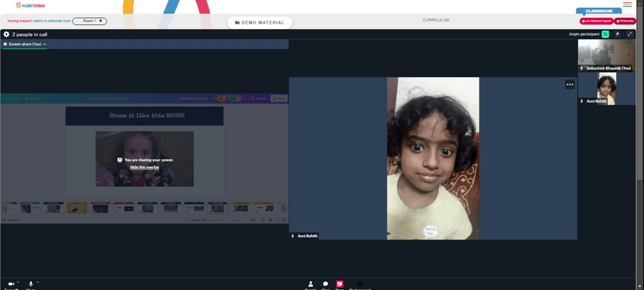Open the DEMO MATERIAL folder button

pyautogui.click(x=260, y=23)
